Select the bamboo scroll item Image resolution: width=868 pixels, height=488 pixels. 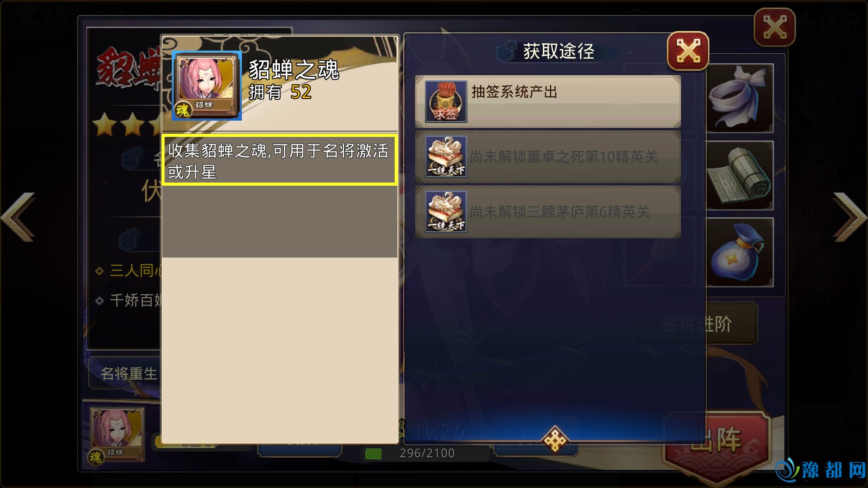[740, 175]
